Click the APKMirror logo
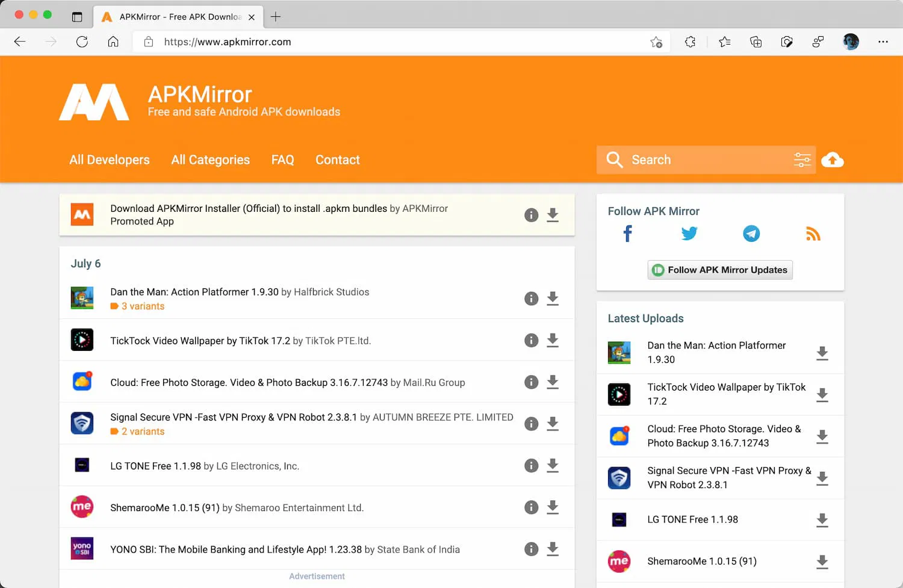 pyautogui.click(x=95, y=102)
